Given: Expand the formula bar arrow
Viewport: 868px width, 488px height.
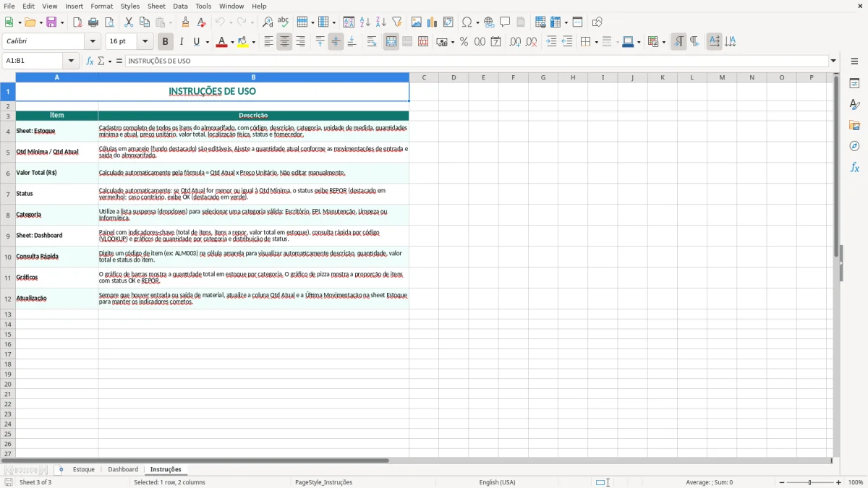Looking at the screenshot, I should [x=833, y=61].
